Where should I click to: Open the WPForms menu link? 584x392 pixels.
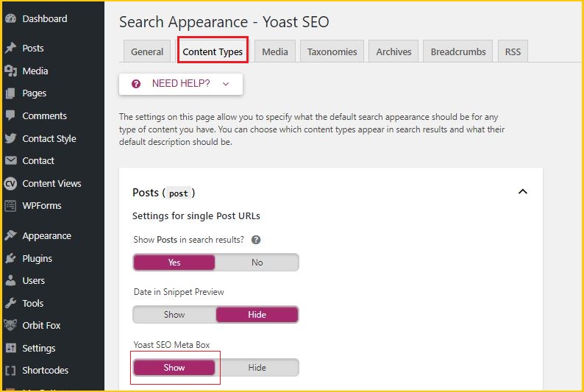42,205
